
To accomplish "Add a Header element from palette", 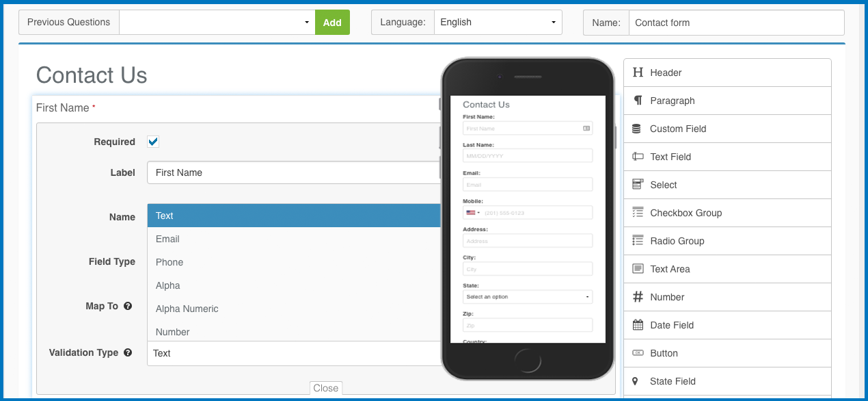I will [x=727, y=73].
